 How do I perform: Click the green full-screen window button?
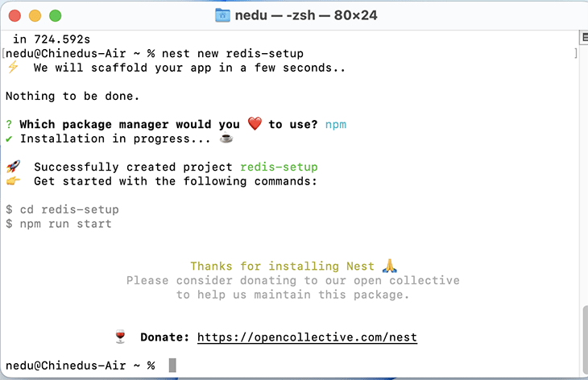pos(55,16)
